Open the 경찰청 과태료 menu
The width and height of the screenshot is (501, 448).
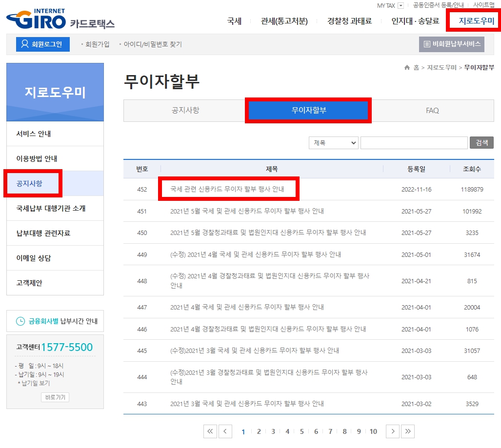350,21
